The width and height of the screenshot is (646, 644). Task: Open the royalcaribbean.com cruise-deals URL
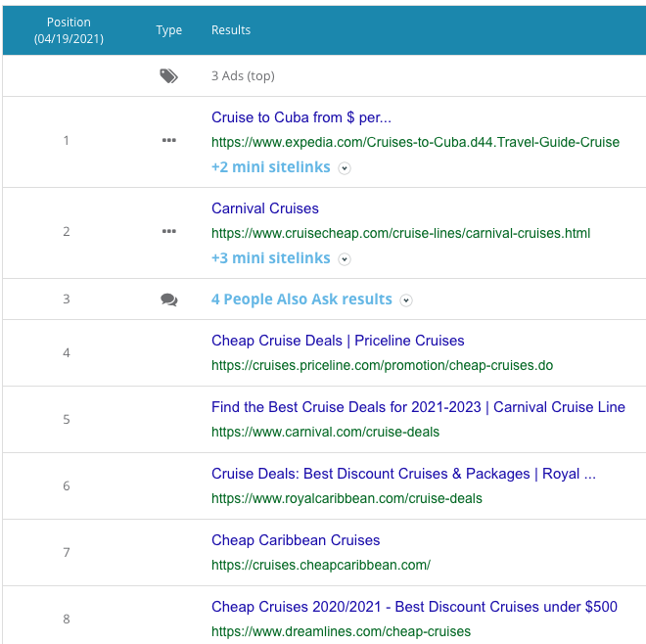[346, 498]
